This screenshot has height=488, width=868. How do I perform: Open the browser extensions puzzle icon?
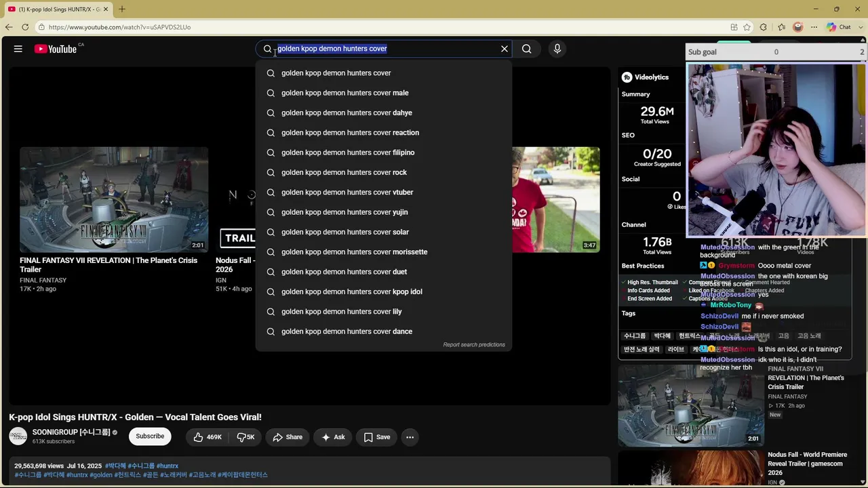(x=764, y=27)
